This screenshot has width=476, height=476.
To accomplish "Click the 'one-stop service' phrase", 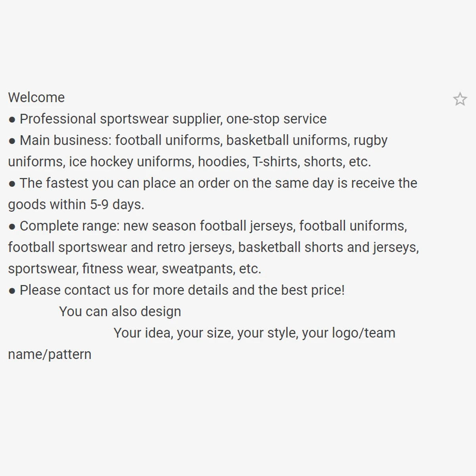I will [x=276, y=119].
